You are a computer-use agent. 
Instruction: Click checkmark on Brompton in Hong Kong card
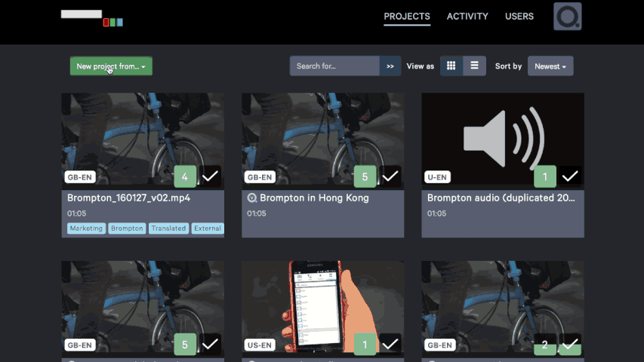click(x=390, y=176)
